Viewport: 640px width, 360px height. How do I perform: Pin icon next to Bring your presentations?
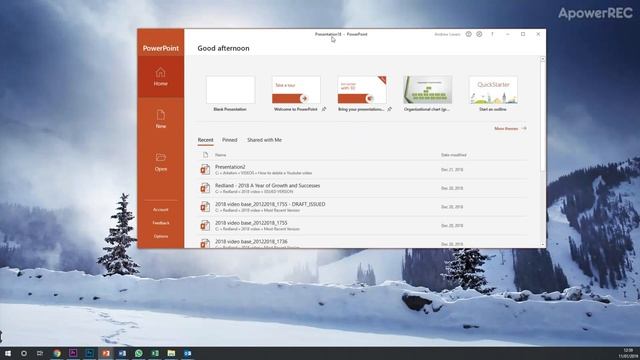389,109
